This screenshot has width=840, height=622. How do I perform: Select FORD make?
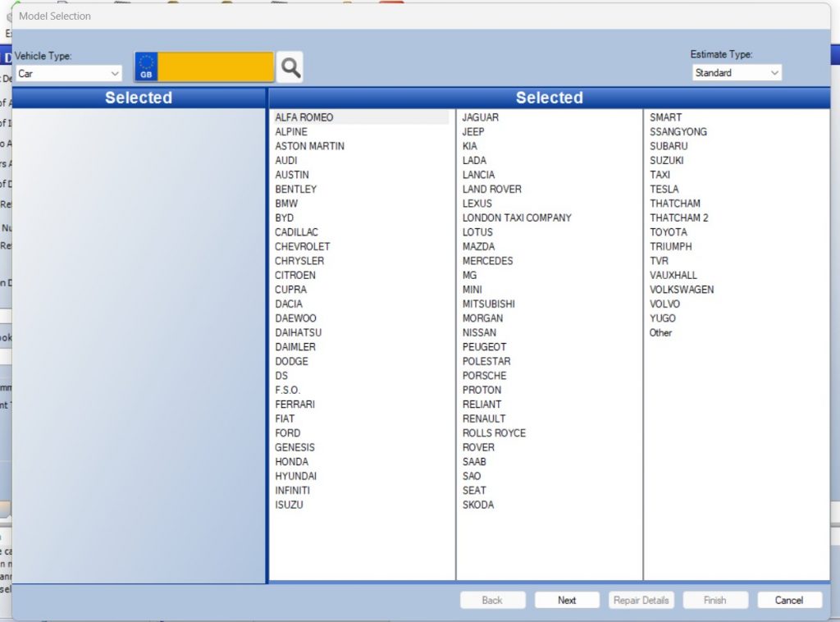288,433
